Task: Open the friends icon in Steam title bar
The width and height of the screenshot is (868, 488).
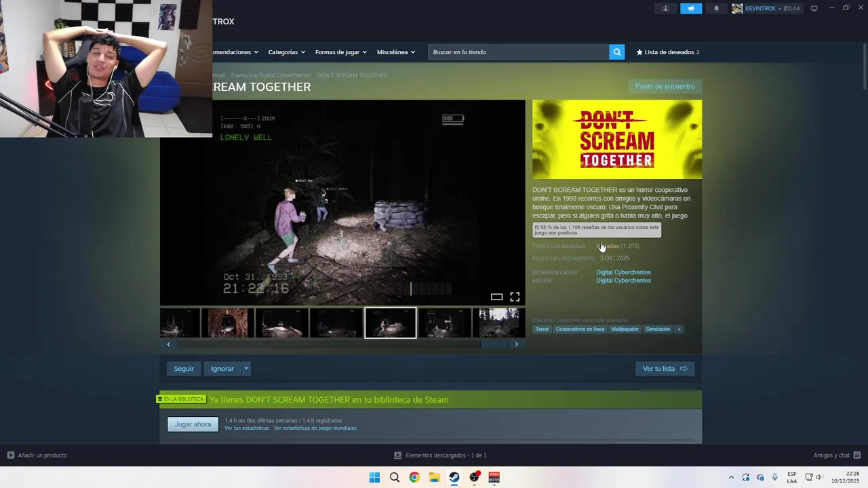Action: tap(665, 8)
